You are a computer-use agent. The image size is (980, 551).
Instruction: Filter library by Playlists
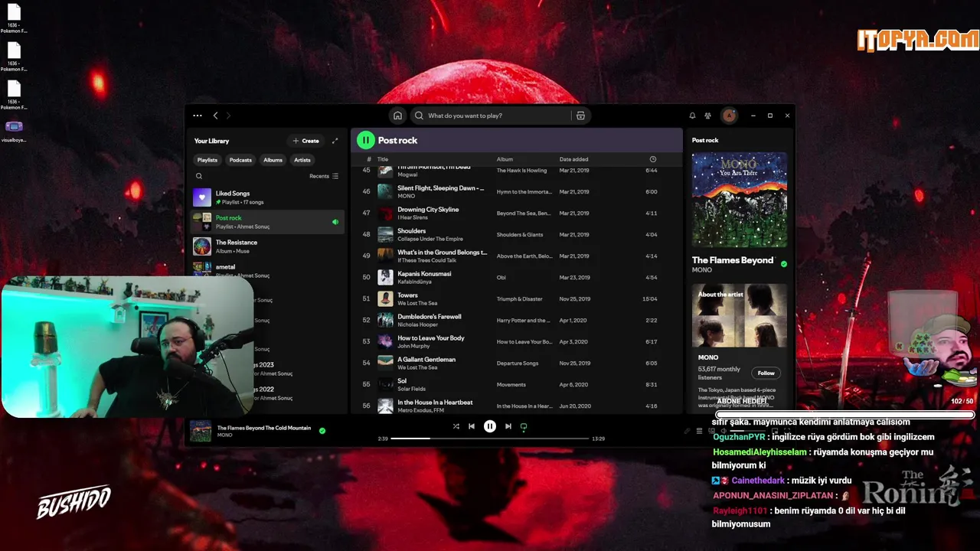click(x=207, y=160)
